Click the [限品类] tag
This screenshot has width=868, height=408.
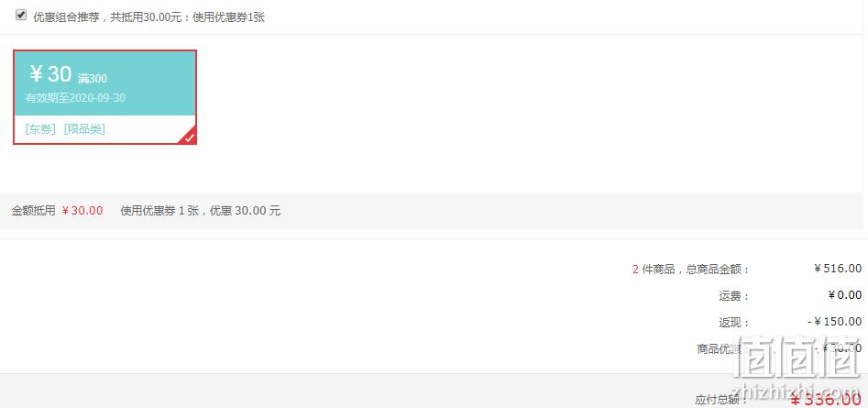click(84, 129)
